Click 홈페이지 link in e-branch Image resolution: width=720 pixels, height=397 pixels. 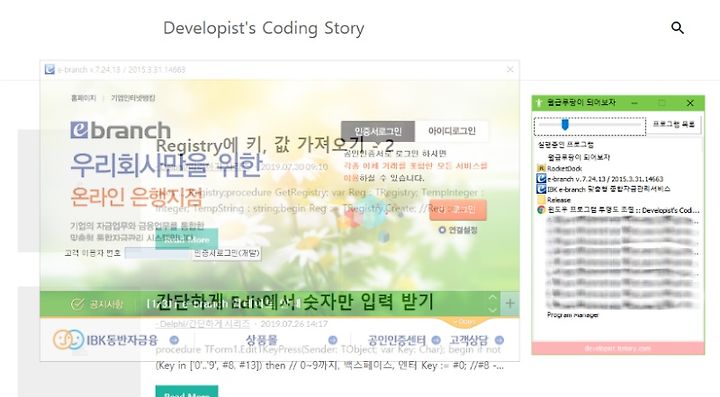(84, 98)
